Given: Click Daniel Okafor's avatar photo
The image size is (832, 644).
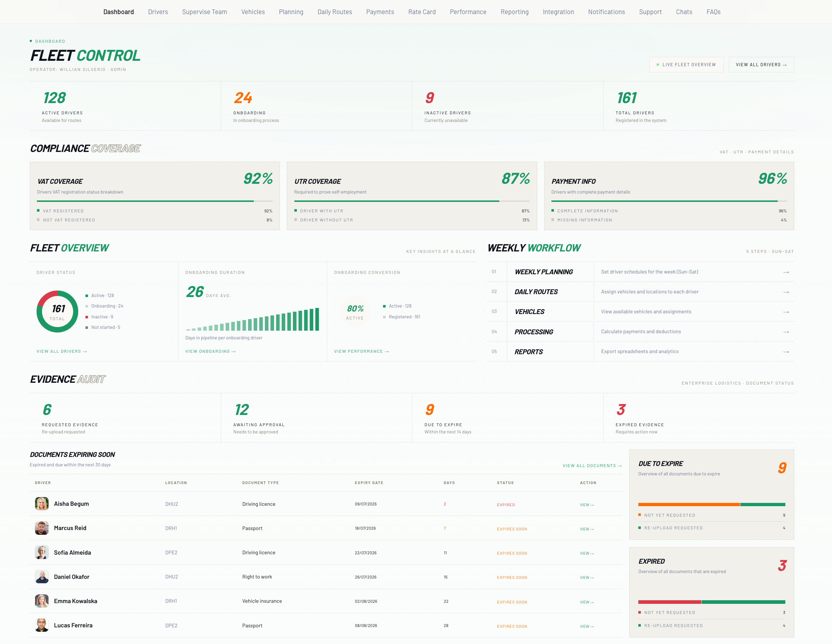Looking at the screenshot, I should [42, 577].
